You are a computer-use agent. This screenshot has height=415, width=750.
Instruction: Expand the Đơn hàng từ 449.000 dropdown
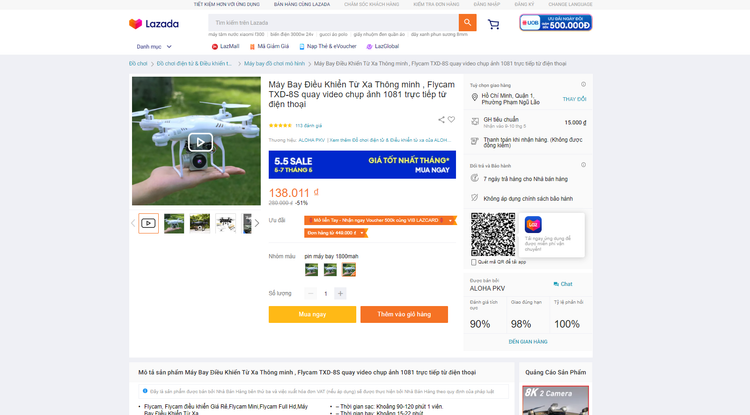click(x=362, y=233)
